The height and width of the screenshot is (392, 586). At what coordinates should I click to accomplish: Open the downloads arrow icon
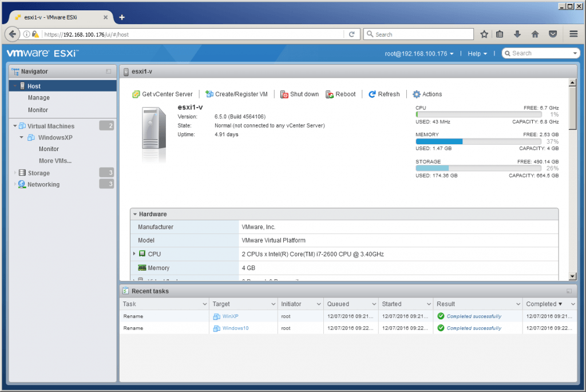pos(517,34)
